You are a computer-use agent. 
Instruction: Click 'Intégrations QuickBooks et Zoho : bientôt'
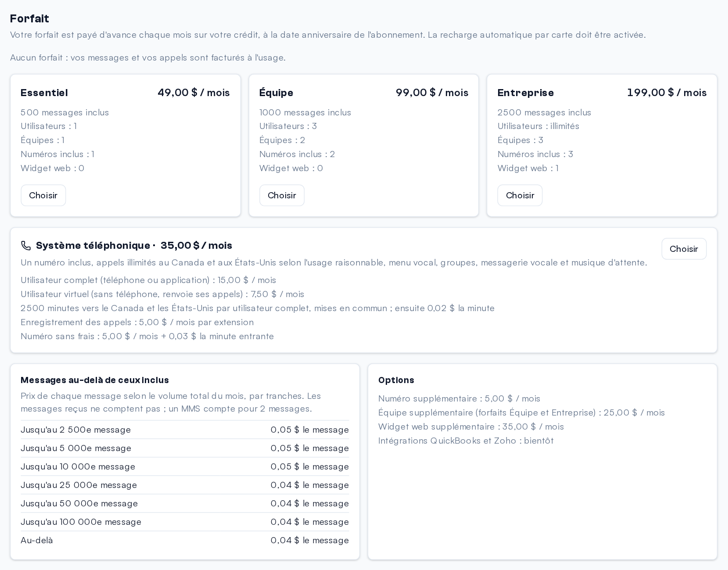click(x=466, y=441)
